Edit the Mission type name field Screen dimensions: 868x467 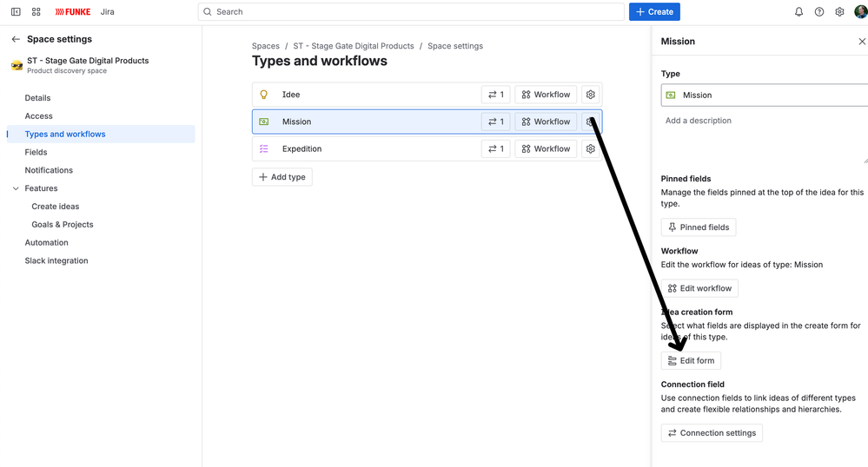(x=765, y=95)
